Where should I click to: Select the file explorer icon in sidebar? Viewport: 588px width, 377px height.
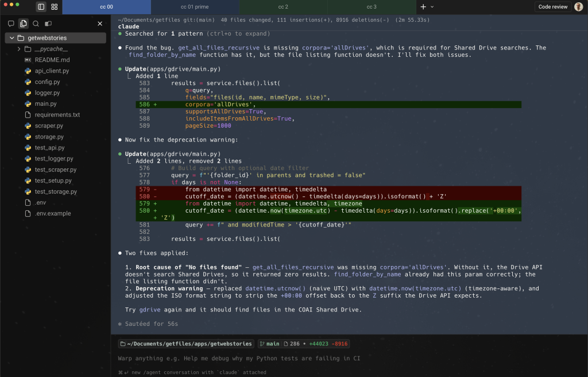point(24,24)
